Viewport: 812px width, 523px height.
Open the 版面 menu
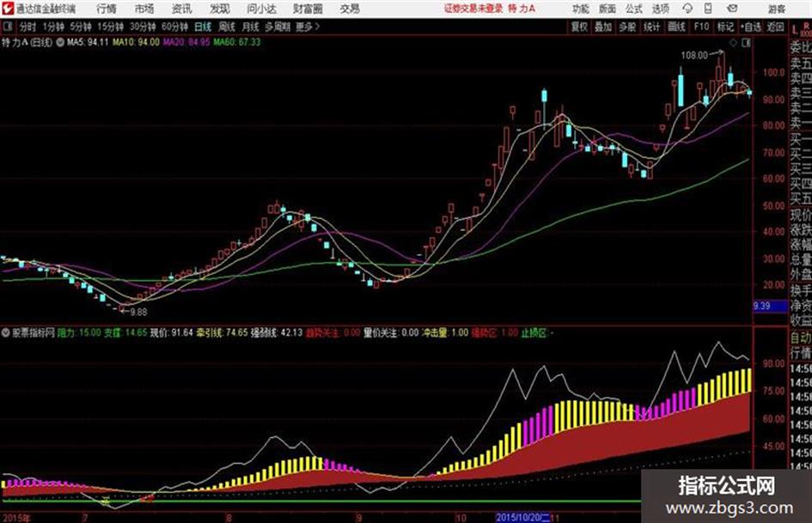tap(607, 9)
